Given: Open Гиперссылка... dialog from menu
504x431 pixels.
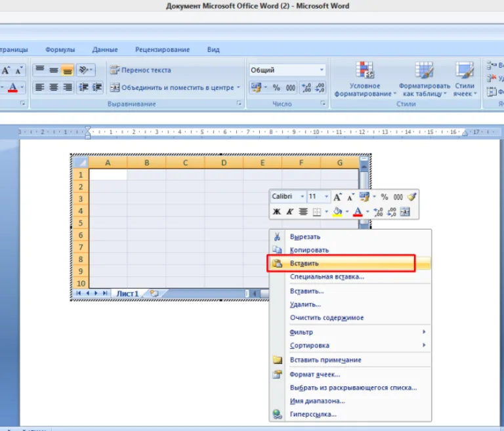Looking at the screenshot, I should pos(350,415).
